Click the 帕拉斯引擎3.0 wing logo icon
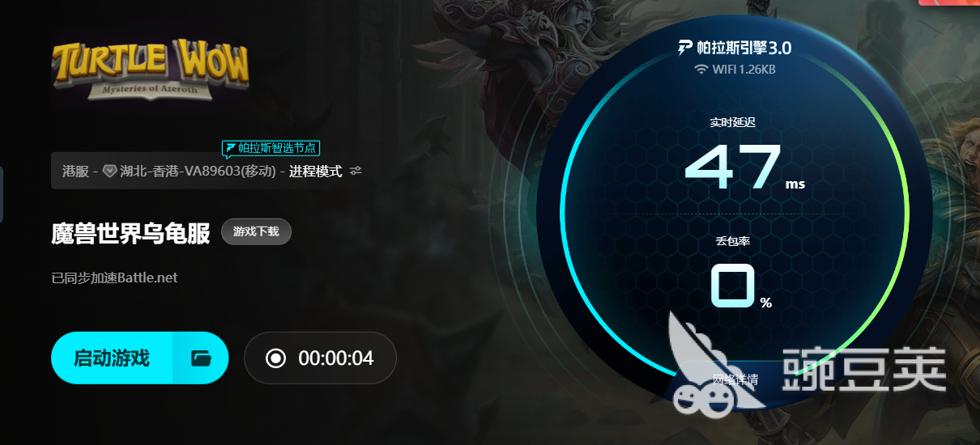 [x=685, y=47]
